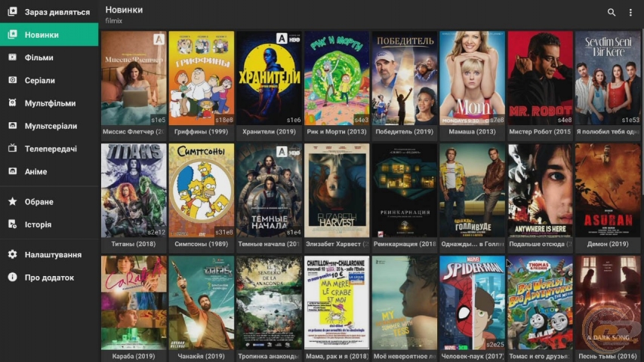
Task: Open Хранители (2019) poster
Action: point(269,78)
